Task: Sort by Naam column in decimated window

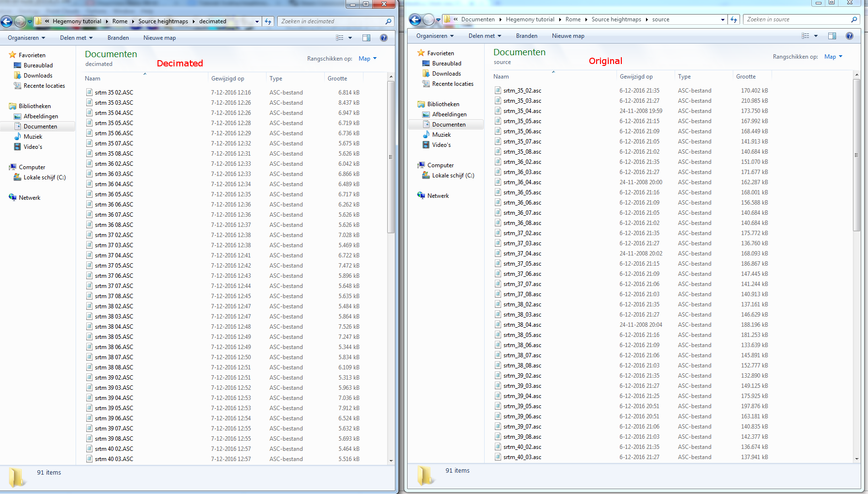Action: (x=93, y=79)
